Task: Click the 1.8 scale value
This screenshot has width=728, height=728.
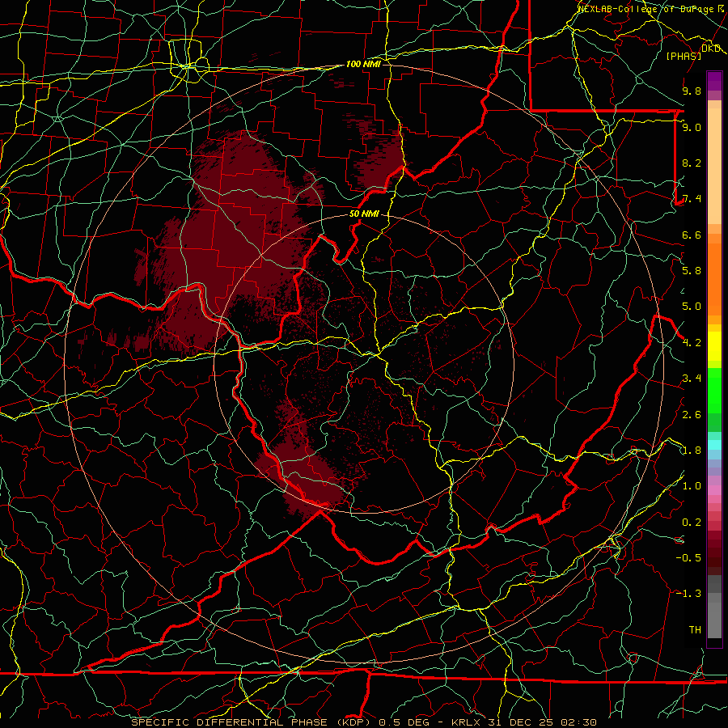Action: (692, 451)
